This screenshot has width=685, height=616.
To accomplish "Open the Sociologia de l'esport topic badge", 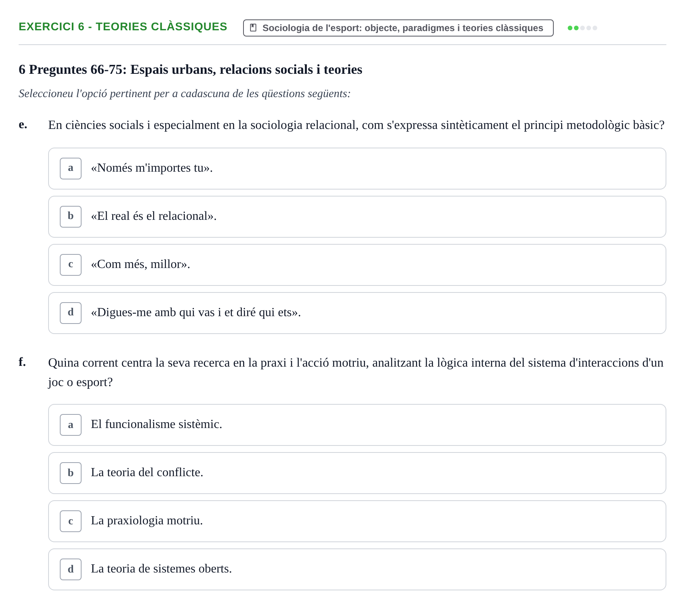I will click(398, 28).
